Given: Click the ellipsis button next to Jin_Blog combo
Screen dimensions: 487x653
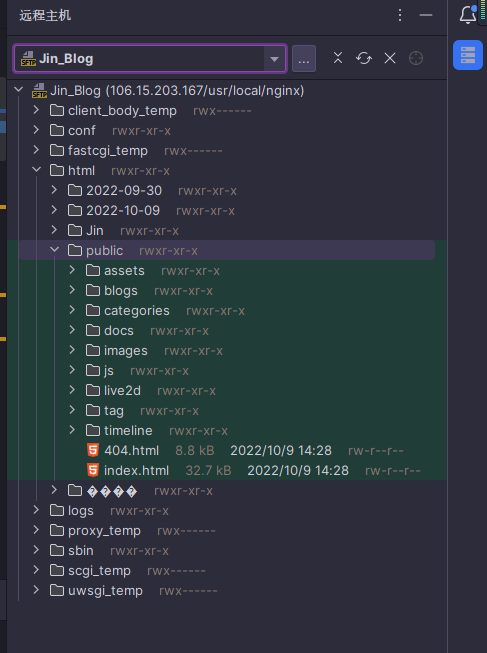Looking at the screenshot, I should 304,59.
